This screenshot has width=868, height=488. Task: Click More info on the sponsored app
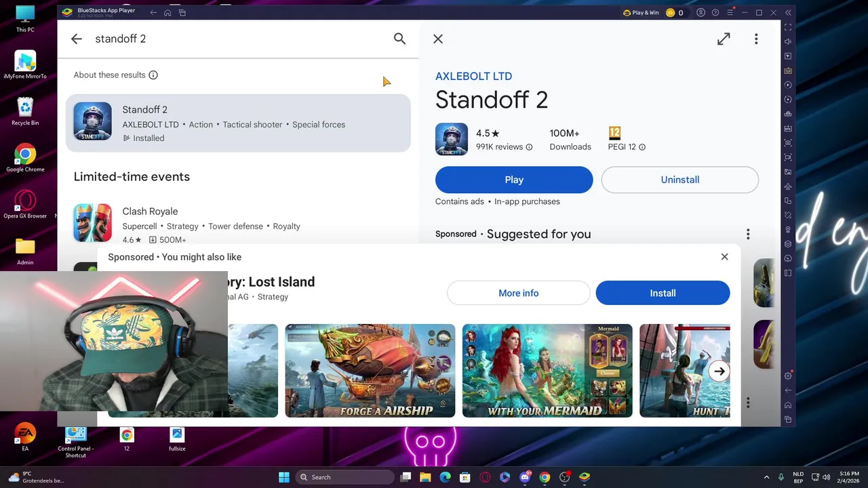[519, 293]
